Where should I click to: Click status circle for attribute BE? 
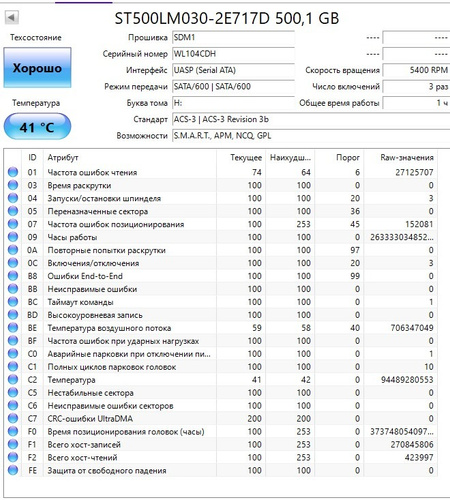[13, 328]
